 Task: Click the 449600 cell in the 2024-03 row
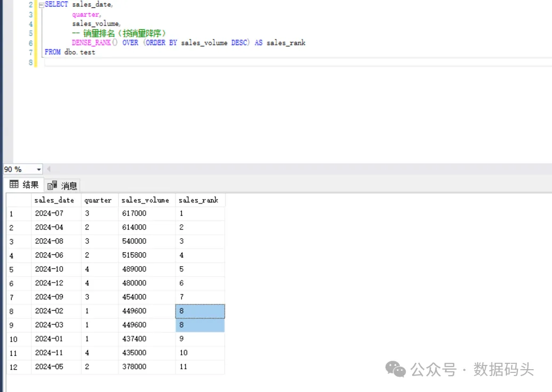pyautogui.click(x=147, y=325)
